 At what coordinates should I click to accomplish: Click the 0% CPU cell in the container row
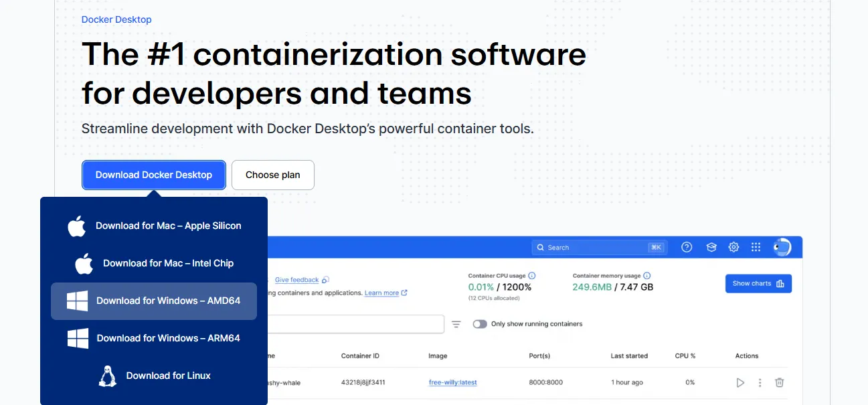tap(690, 383)
